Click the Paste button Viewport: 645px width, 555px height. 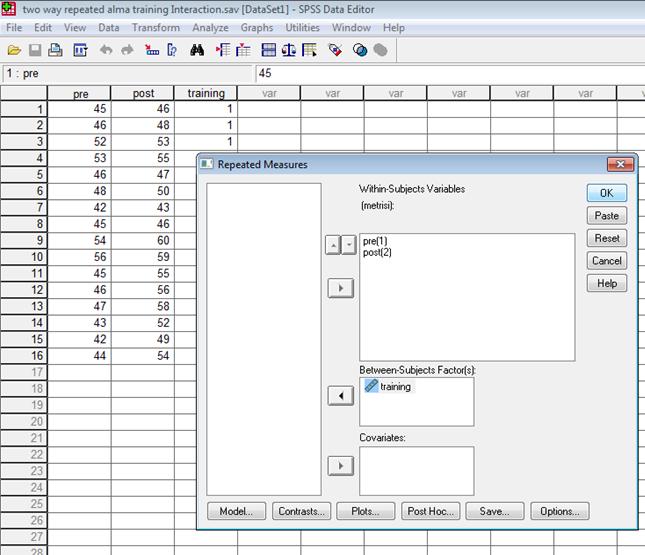[607, 216]
